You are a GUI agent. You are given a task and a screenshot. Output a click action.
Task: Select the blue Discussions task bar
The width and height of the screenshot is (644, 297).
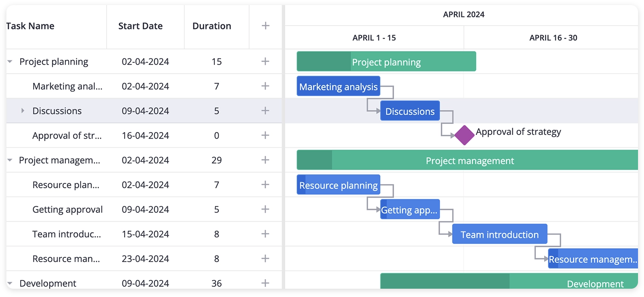pyautogui.click(x=410, y=111)
